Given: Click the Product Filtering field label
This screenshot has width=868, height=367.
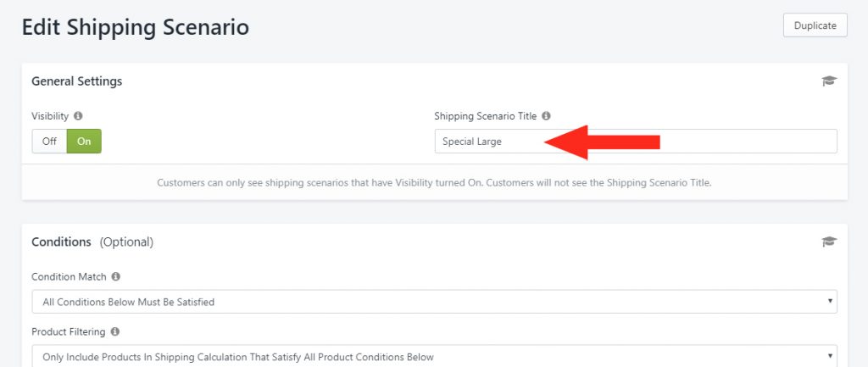Looking at the screenshot, I should [68, 331].
